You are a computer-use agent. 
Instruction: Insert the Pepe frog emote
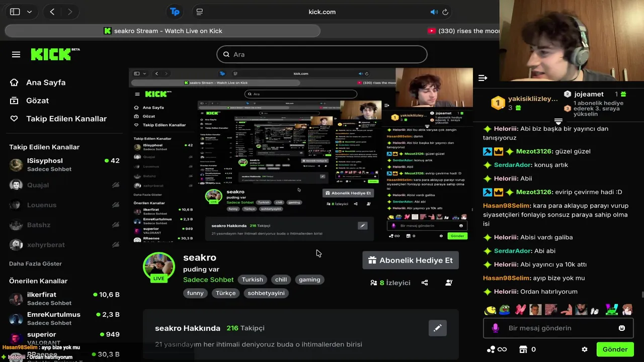coord(505,310)
